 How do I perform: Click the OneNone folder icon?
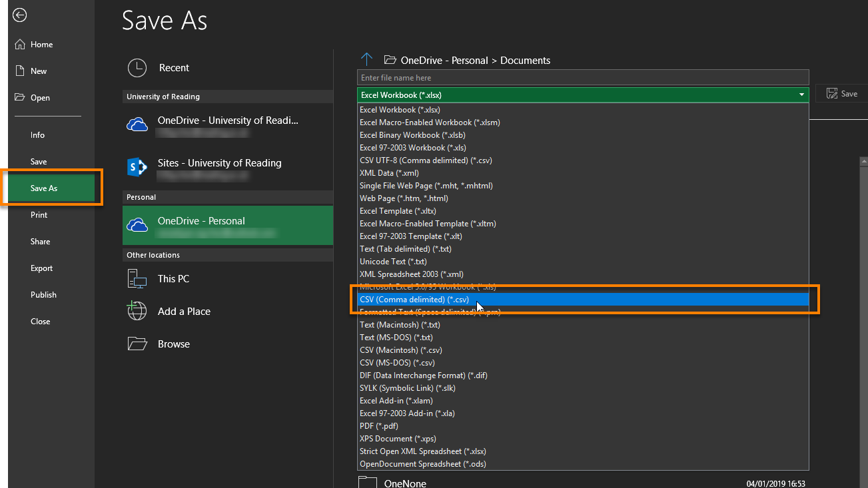[367, 482]
